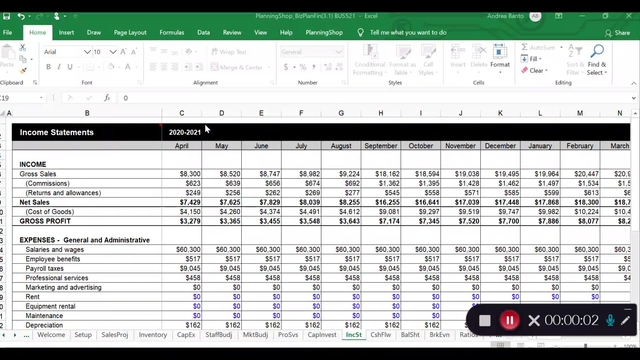Mute the recorder microphone
This screenshot has width=640, height=360.
(x=610, y=320)
